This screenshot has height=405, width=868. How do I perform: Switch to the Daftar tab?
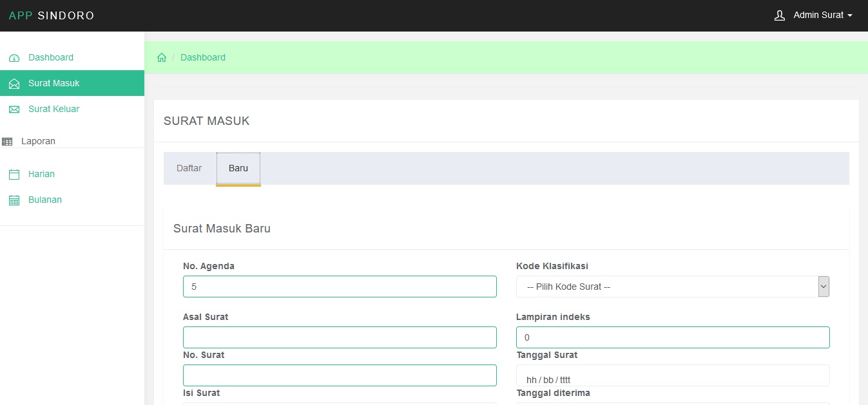[189, 168]
